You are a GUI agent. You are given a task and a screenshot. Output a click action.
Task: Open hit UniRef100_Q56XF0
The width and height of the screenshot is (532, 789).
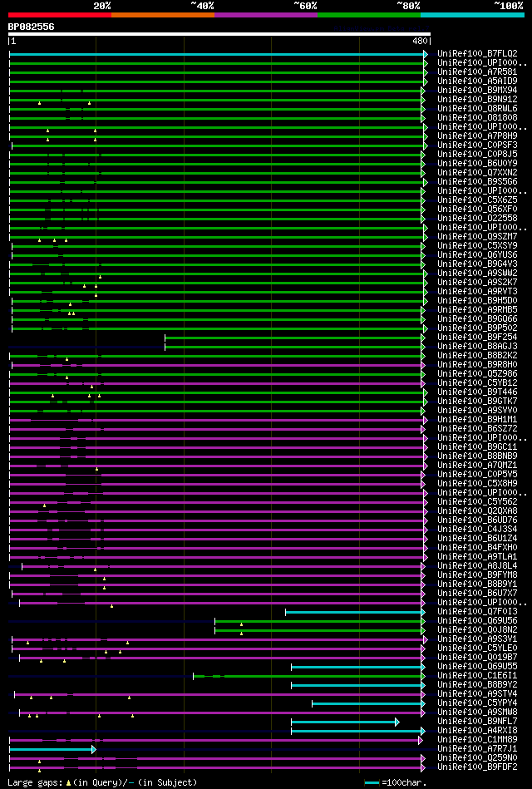click(477, 210)
